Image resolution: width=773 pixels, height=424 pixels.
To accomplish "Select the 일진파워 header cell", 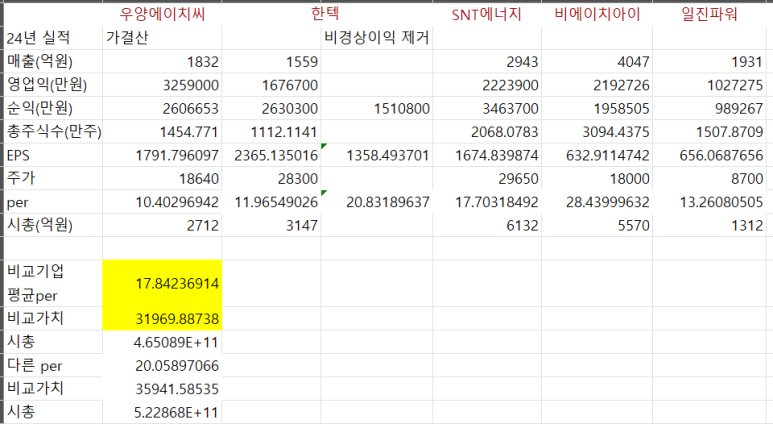I will point(709,14).
